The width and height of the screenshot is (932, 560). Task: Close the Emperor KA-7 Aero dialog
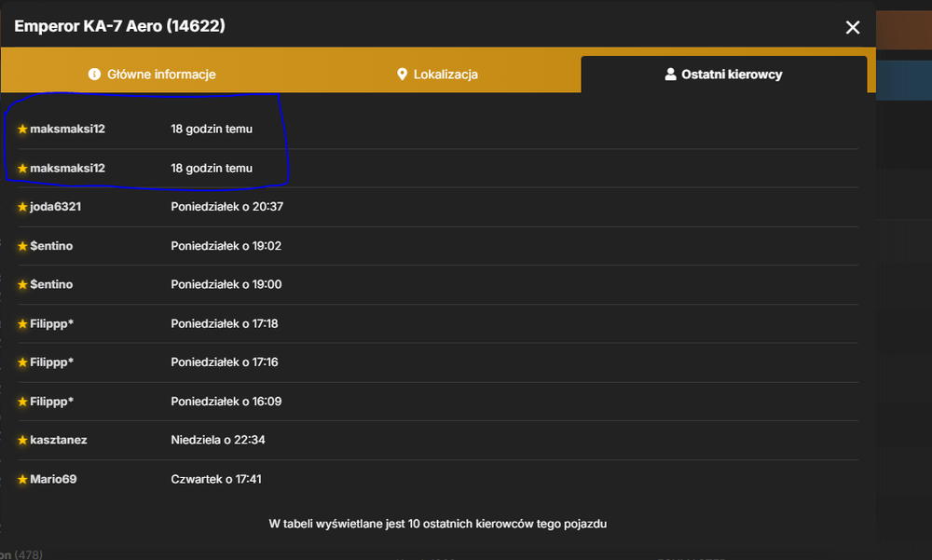point(853,27)
